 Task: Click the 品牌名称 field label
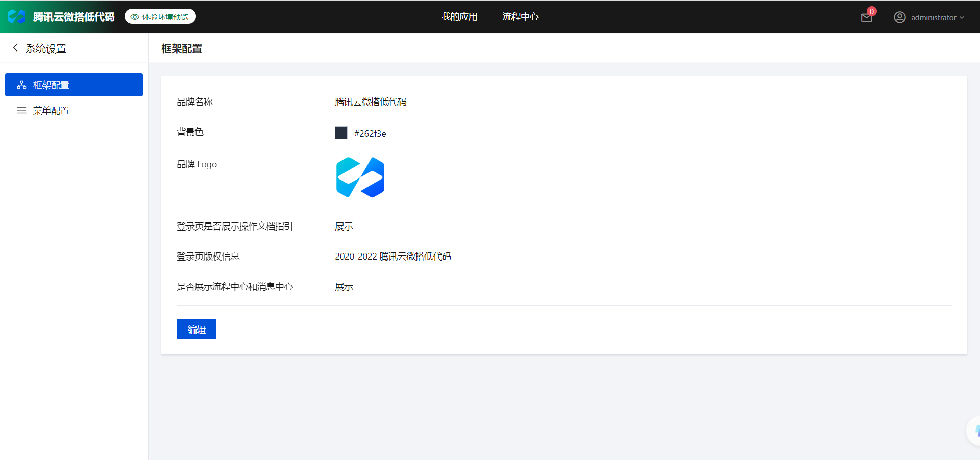tap(194, 102)
